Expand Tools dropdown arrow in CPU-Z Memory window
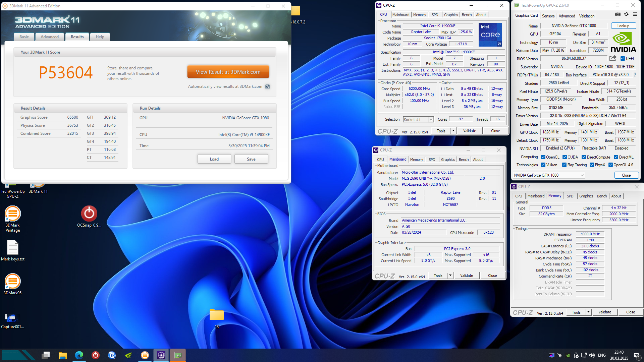 (588, 312)
